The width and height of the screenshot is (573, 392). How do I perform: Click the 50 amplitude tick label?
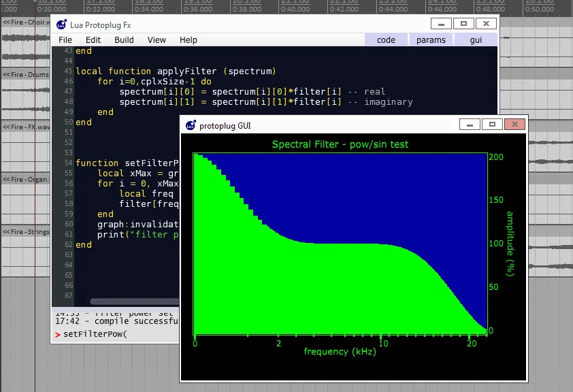[x=493, y=287]
